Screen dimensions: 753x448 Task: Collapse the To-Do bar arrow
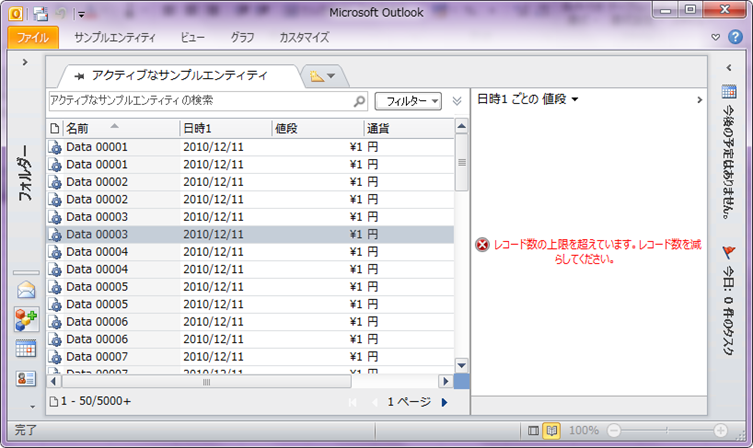pyautogui.click(x=729, y=68)
